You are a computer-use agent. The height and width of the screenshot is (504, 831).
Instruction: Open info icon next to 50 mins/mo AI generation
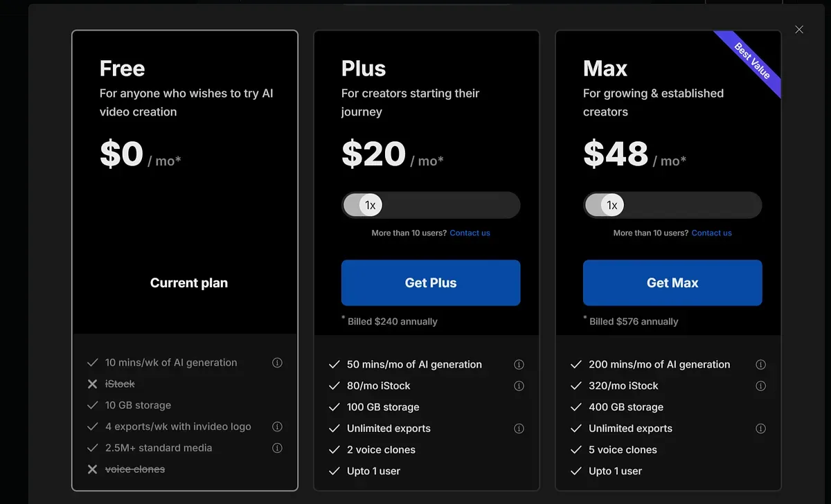(x=519, y=365)
